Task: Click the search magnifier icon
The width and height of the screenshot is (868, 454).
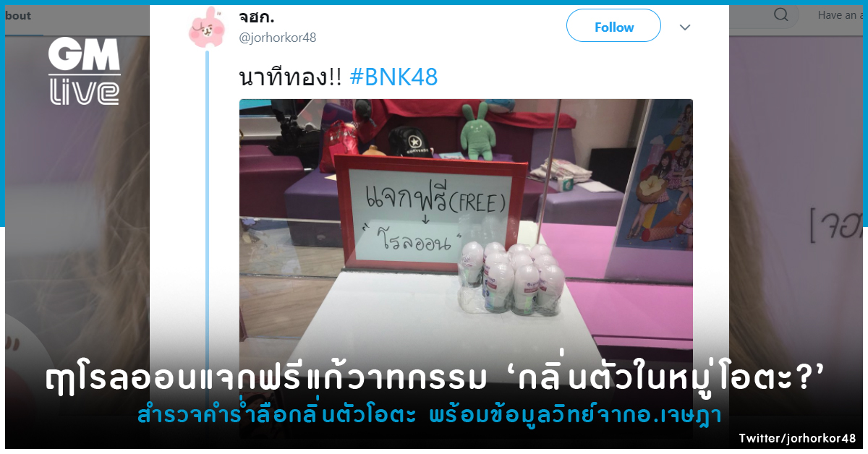Action: click(x=781, y=15)
